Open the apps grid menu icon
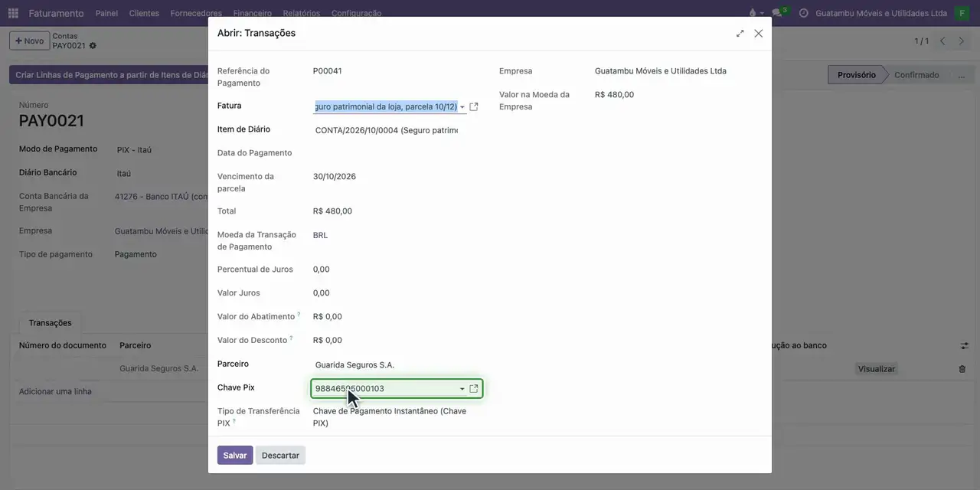 13,13
